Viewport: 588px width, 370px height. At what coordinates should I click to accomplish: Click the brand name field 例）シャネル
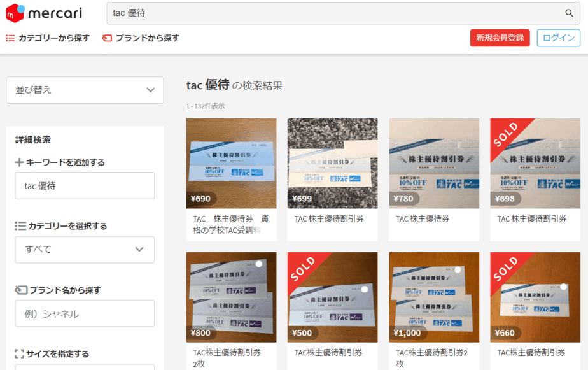click(x=85, y=313)
